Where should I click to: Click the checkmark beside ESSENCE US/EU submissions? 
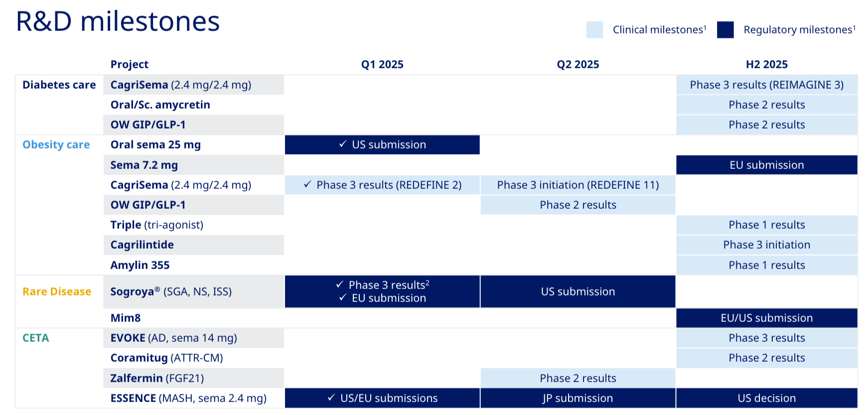(x=331, y=398)
